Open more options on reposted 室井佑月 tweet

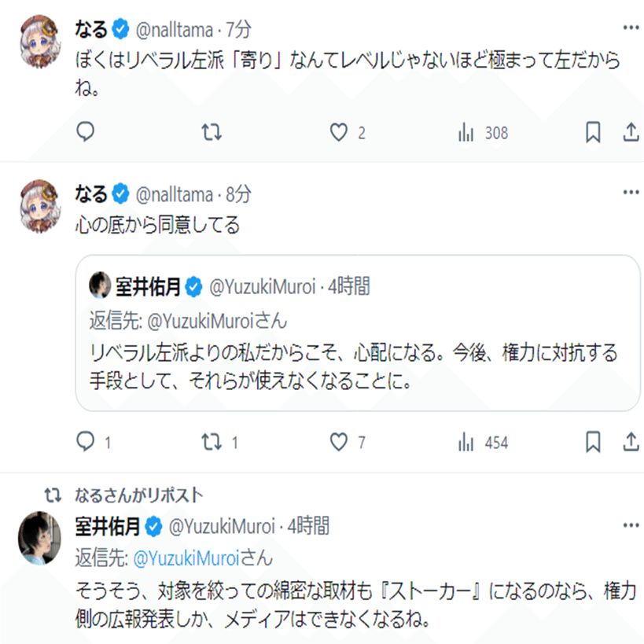[631, 524]
